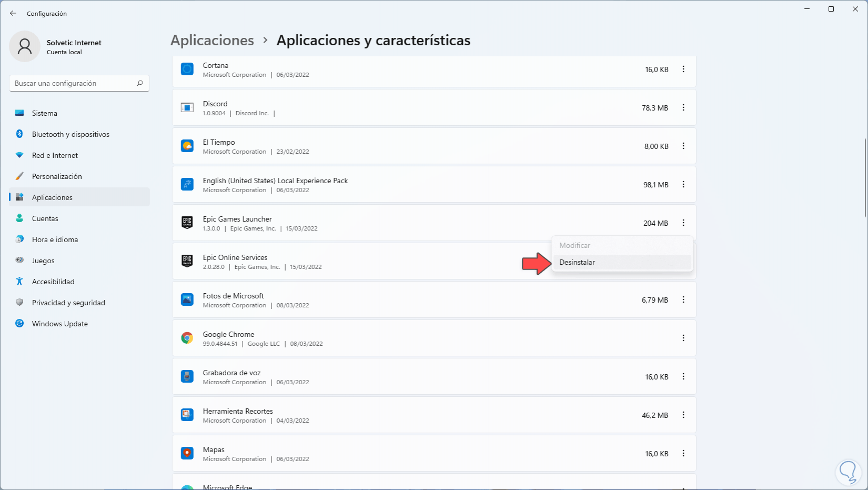Open more options for Epic Games Launcher

pos(683,223)
